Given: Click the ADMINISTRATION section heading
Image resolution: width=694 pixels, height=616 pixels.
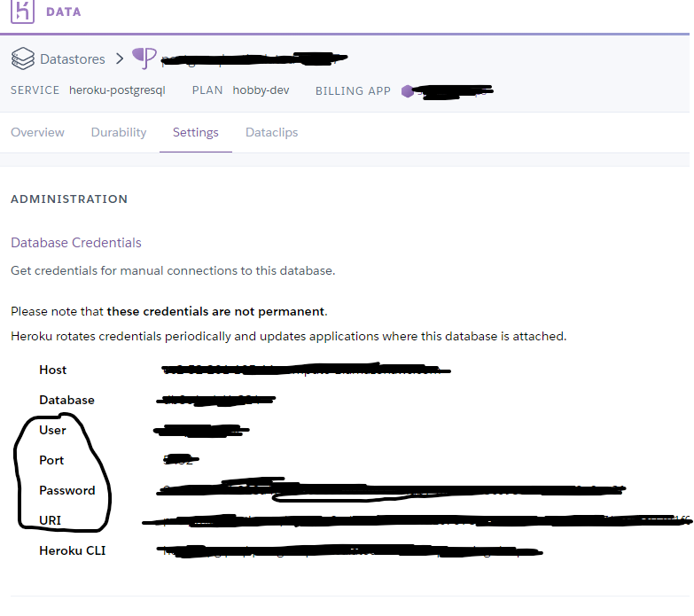Looking at the screenshot, I should click(x=69, y=199).
